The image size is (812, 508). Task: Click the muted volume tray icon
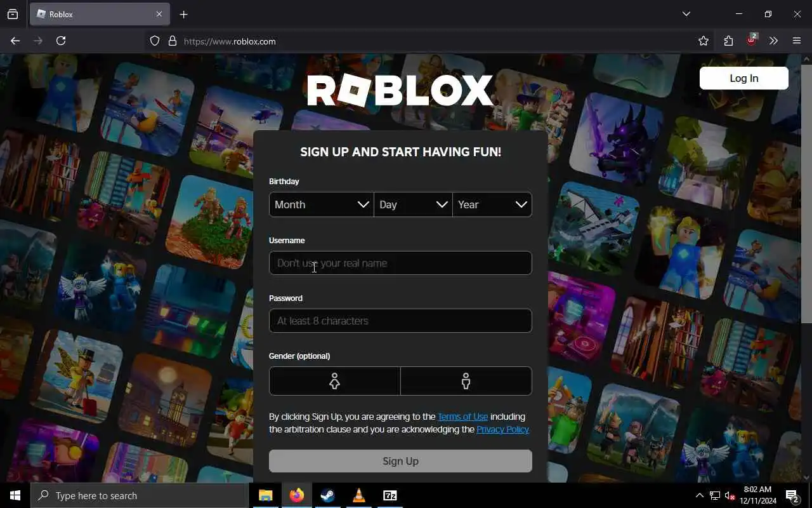coord(730,495)
